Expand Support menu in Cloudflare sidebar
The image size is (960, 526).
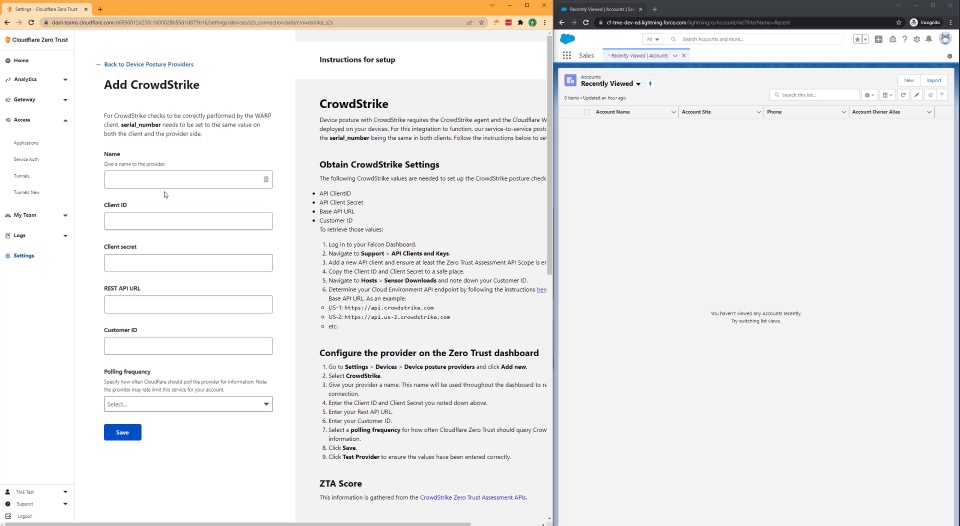click(36, 505)
